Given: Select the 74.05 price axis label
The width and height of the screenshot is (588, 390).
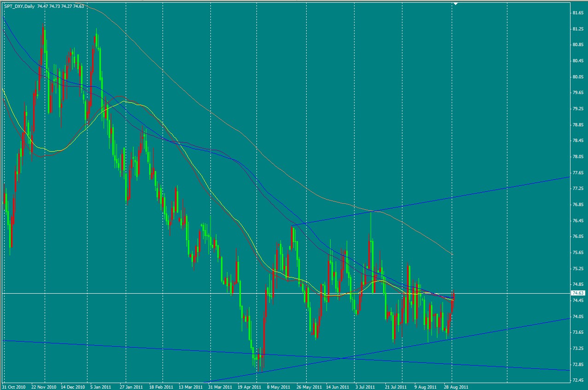Looking at the screenshot, I should [578, 317].
